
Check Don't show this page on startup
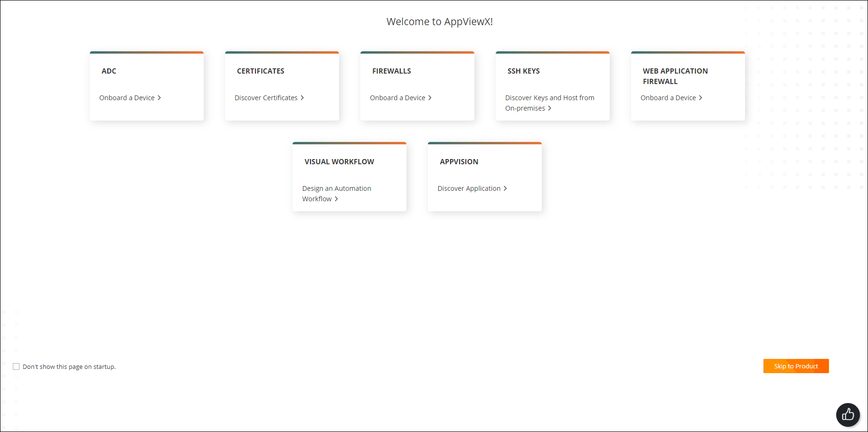click(16, 366)
